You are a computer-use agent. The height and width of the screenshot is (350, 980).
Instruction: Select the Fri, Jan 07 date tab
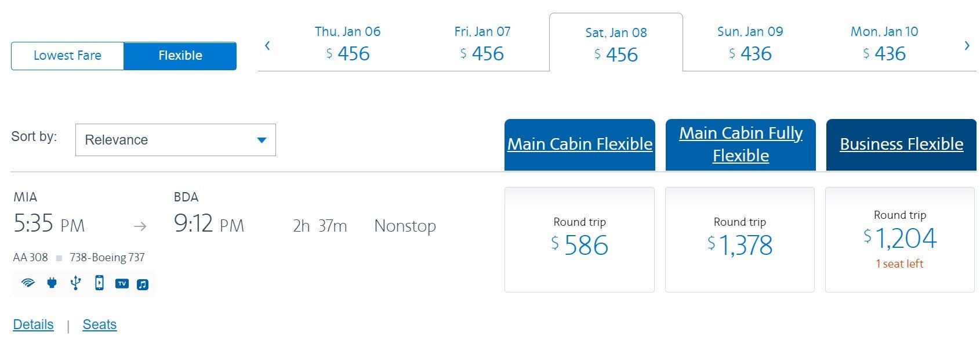(x=482, y=44)
